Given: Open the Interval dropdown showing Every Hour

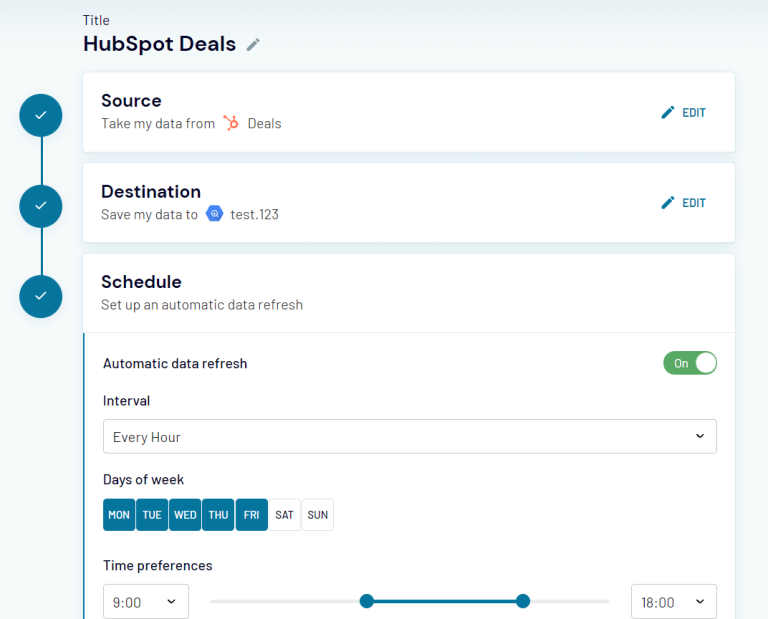Looking at the screenshot, I should pos(410,437).
